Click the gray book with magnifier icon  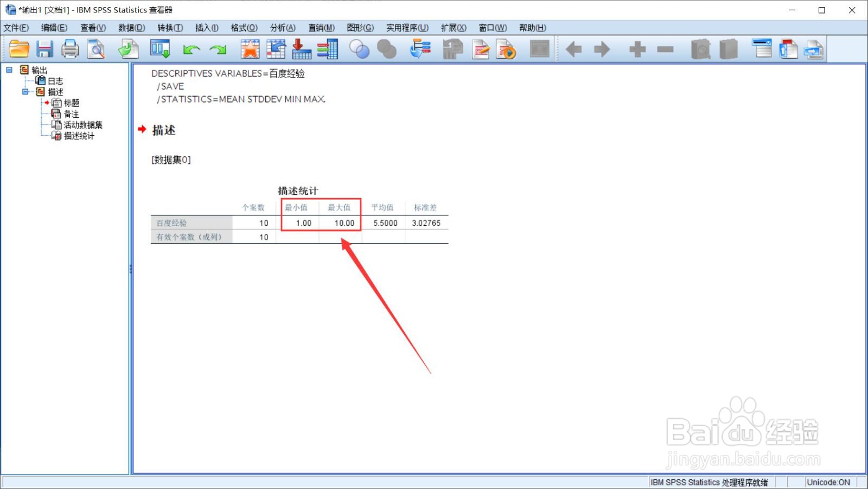point(701,49)
